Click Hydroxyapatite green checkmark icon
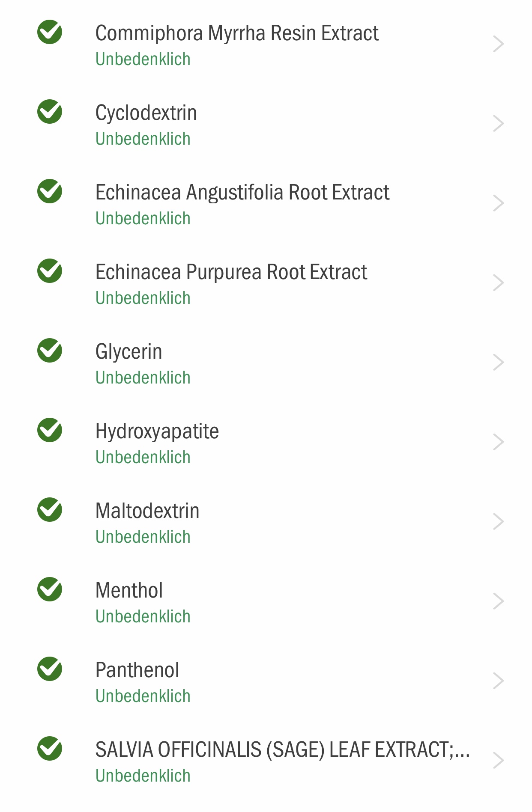The height and width of the screenshot is (812, 532). 50,430
